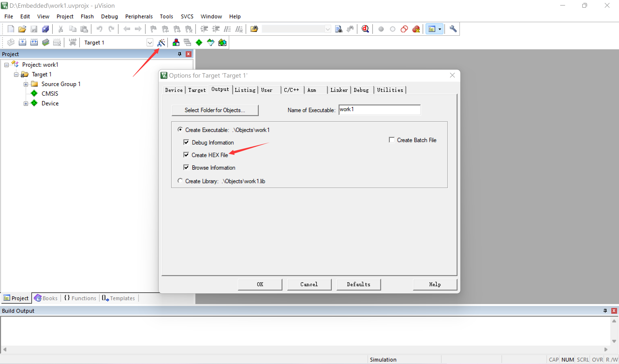
Task: Toggle Browse Information checkbox
Action: [x=186, y=167]
